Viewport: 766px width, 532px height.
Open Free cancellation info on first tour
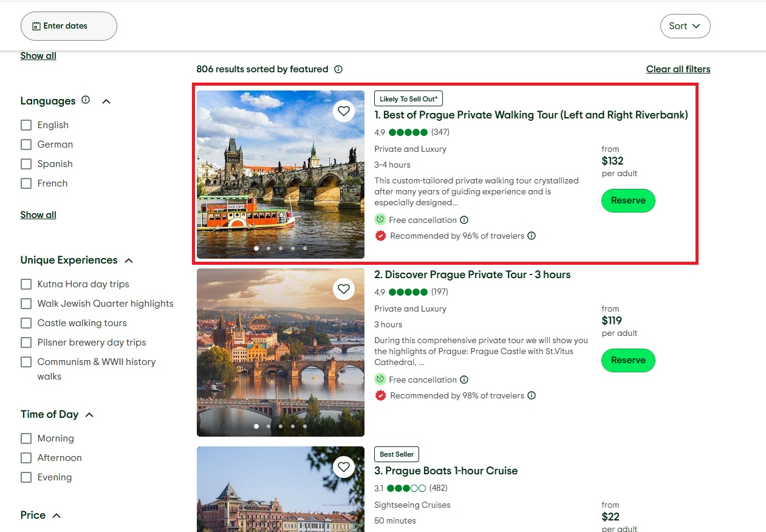pos(464,220)
